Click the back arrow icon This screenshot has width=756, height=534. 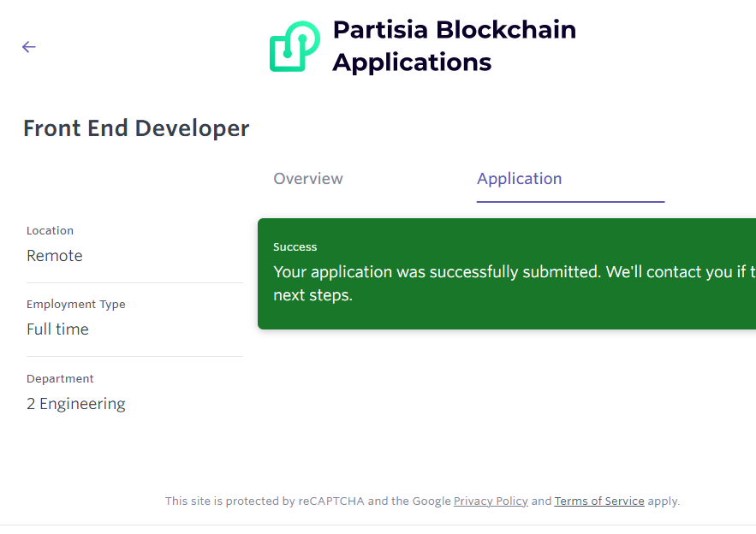29,47
